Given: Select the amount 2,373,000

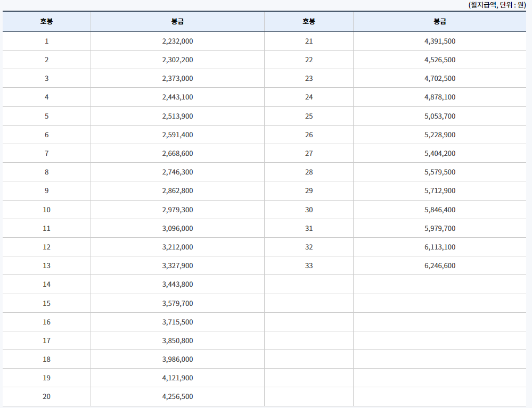Looking at the screenshot, I should pos(177,79).
